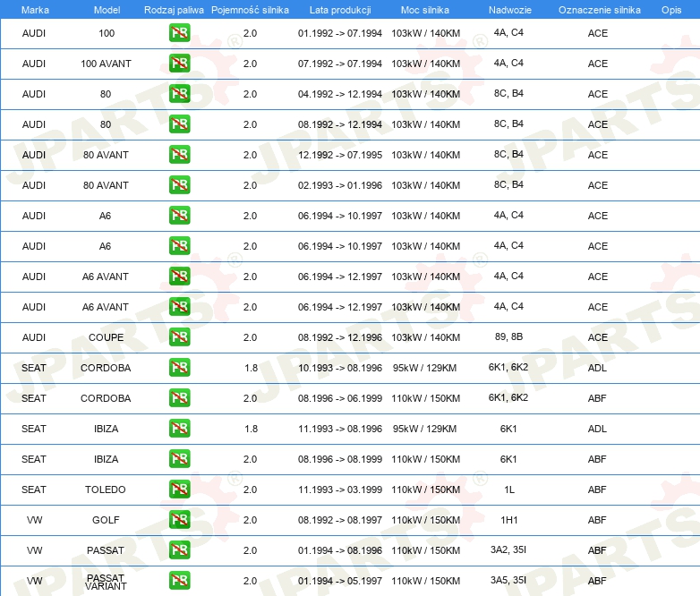
Task: Click the date range 08.1992 -> 12.1996
Action: pos(340,337)
